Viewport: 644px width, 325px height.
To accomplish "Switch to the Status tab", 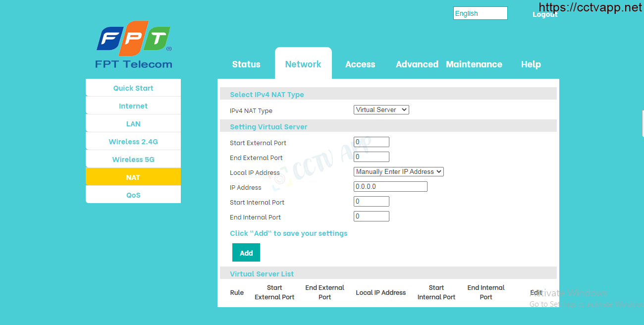I will pos(246,64).
